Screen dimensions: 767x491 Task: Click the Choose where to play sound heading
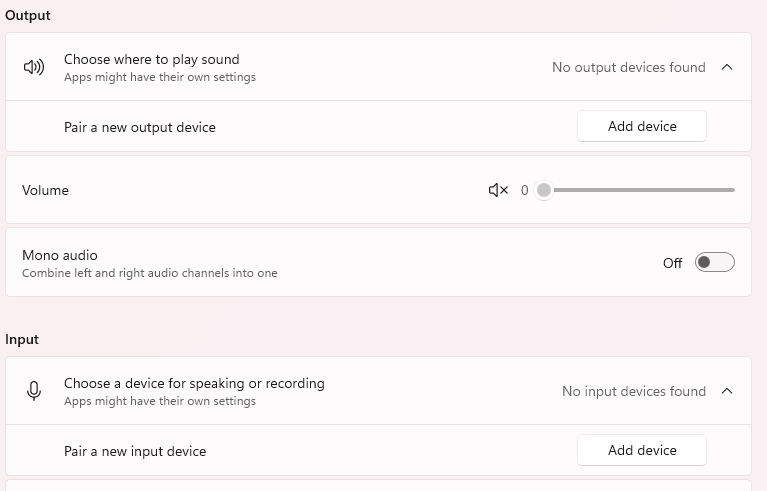tap(151, 59)
